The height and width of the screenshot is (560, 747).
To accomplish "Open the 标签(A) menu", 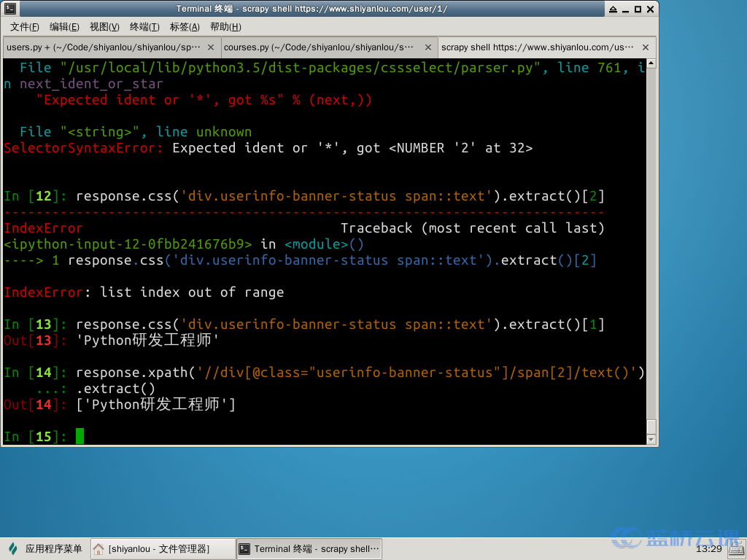I will coord(185,27).
